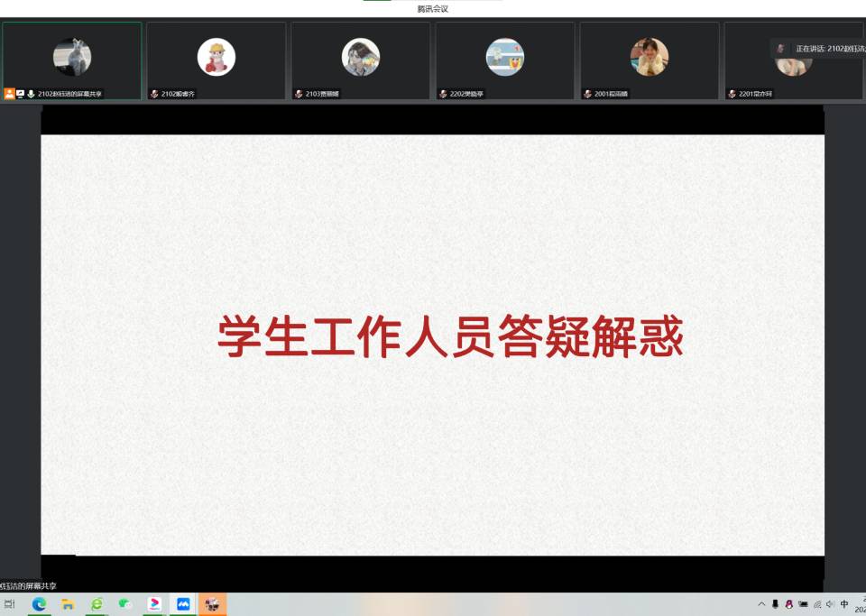Click the red slide title text
Screen dimensions: 866x616
coord(450,337)
